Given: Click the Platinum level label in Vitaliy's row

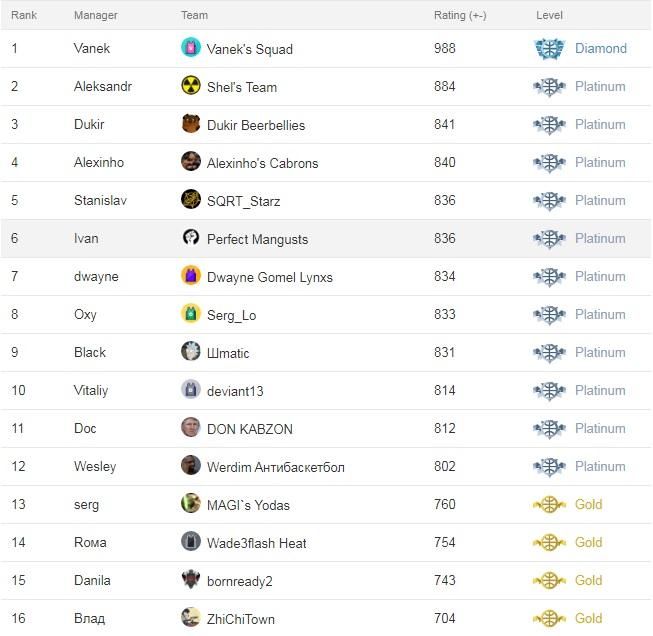Looking at the screenshot, I should coord(600,390).
